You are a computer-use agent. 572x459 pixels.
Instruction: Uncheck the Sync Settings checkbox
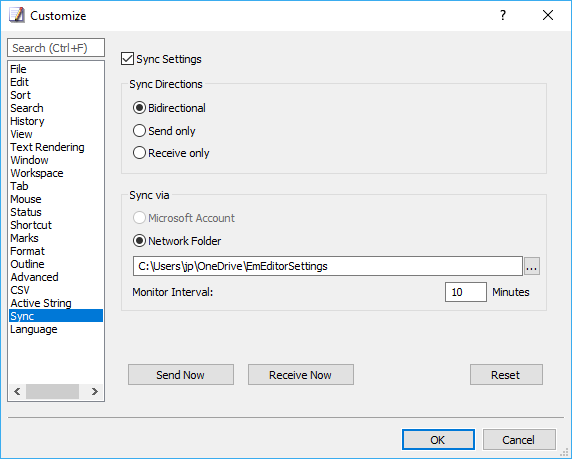click(127, 59)
